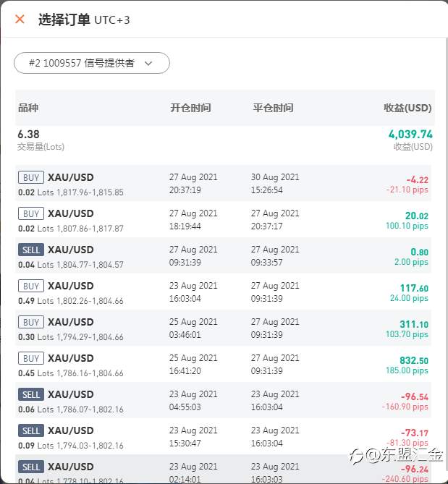448x484 pixels.
Task: Click the SELL badge on the 0.09 Lots order
Action: click(x=31, y=430)
